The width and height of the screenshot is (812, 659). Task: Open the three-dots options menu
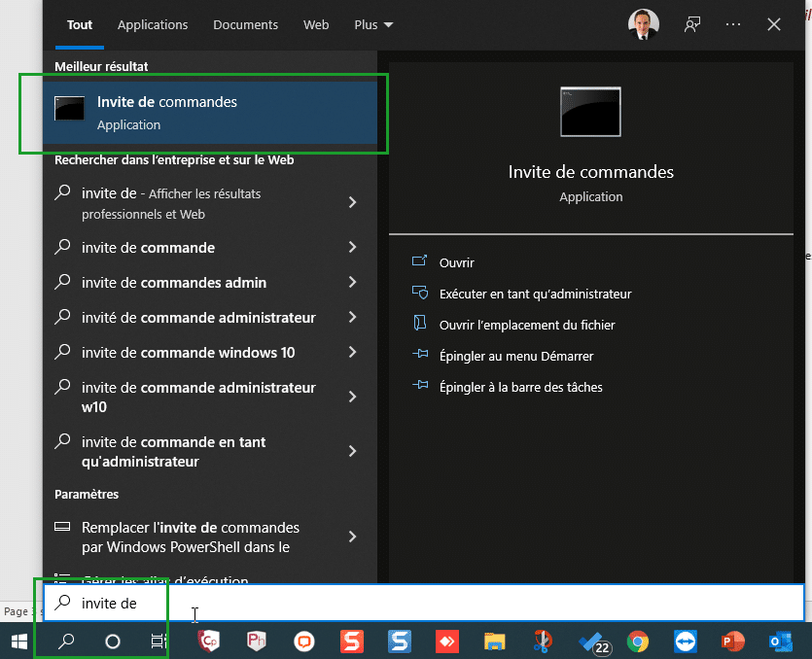click(x=733, y=24)
